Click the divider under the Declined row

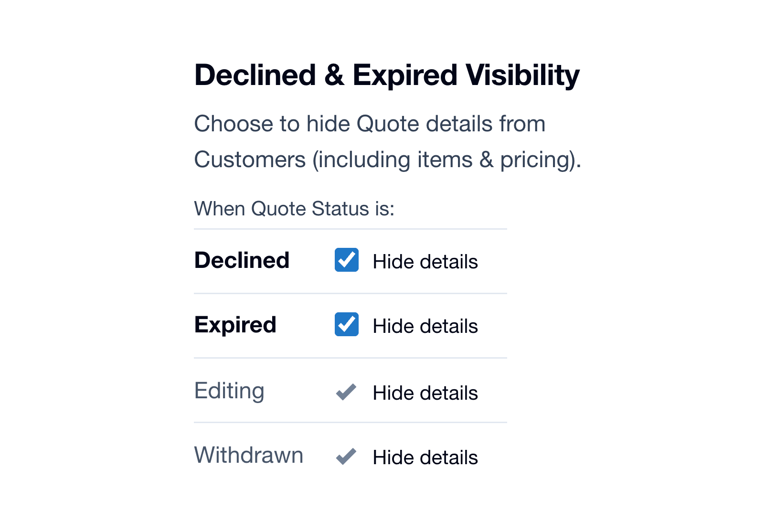coord(350,293)
